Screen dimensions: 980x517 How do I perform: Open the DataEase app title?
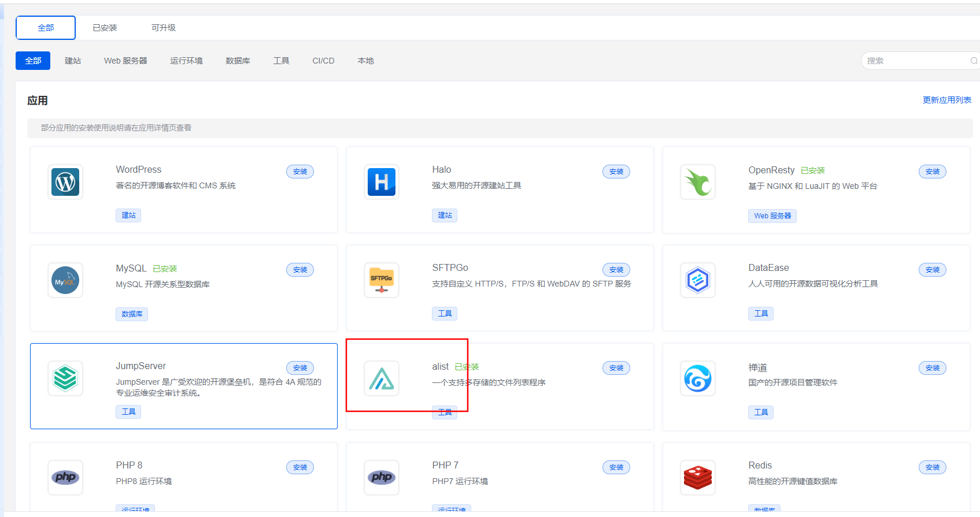768,268
